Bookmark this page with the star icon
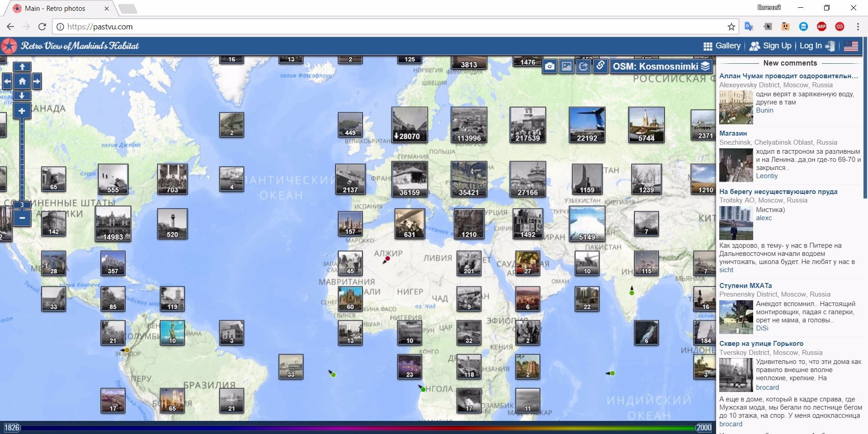This screenshot has width=868, height=434. click(731, 27)
